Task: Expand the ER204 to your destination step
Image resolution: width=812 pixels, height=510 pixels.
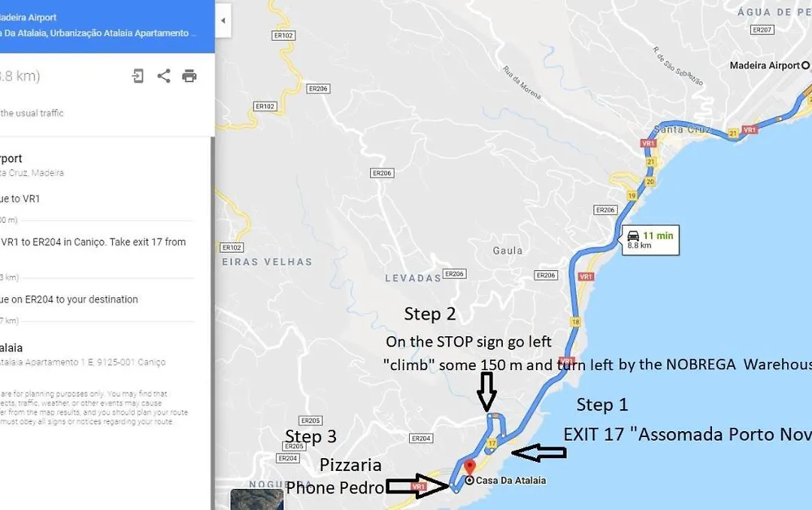Action: (x=97, y=299)
